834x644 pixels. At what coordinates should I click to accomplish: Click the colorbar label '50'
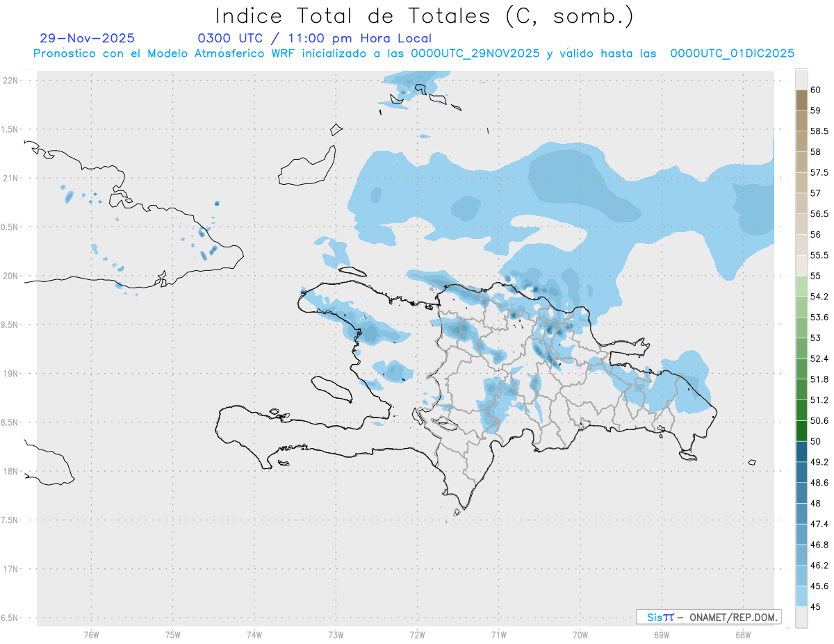pyautogui.click(x=816, y=441)
